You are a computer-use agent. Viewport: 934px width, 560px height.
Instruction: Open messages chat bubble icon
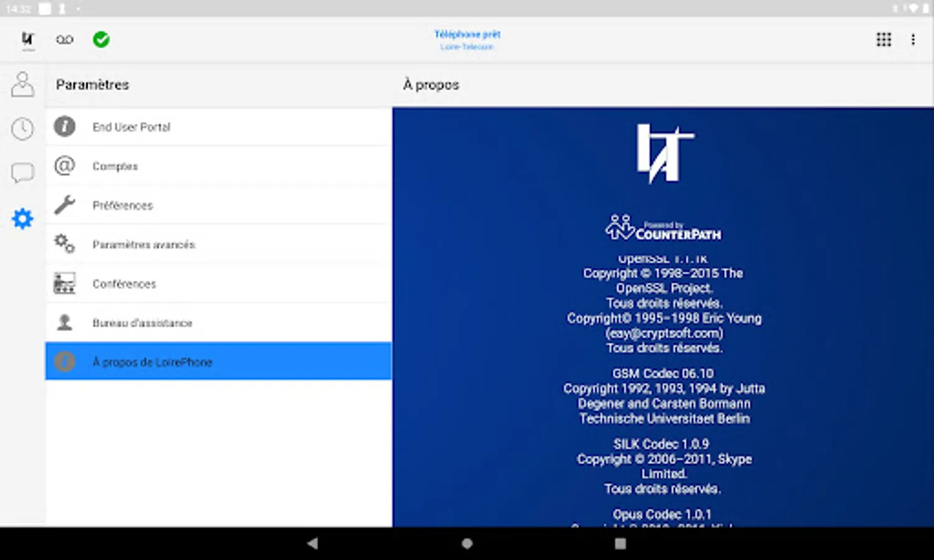(22, 173)
